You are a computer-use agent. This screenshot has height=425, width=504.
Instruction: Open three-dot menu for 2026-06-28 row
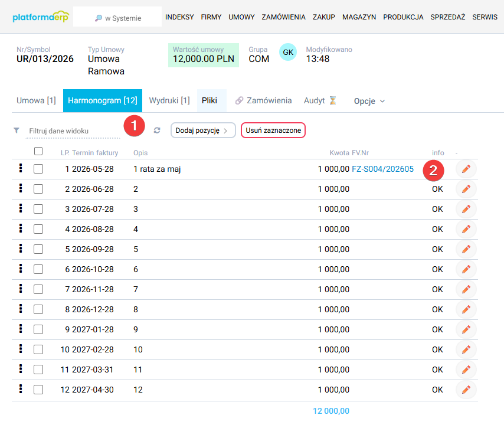[21, 188]
